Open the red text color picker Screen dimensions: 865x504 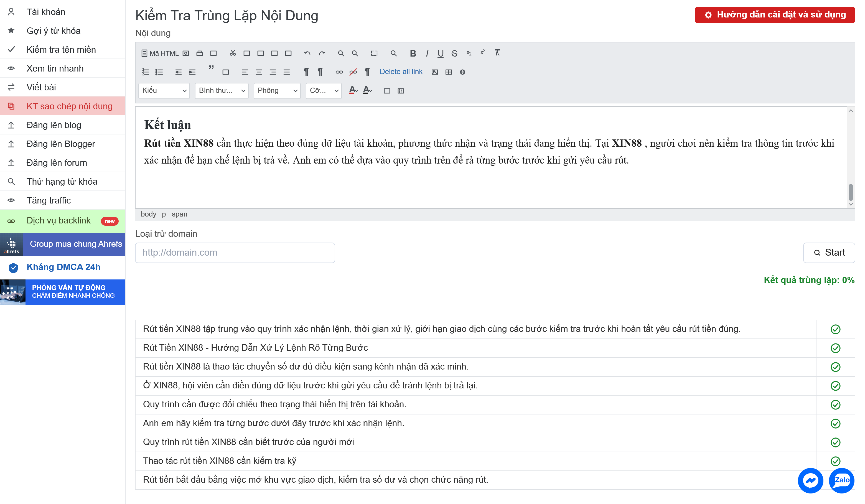point(353,91)
